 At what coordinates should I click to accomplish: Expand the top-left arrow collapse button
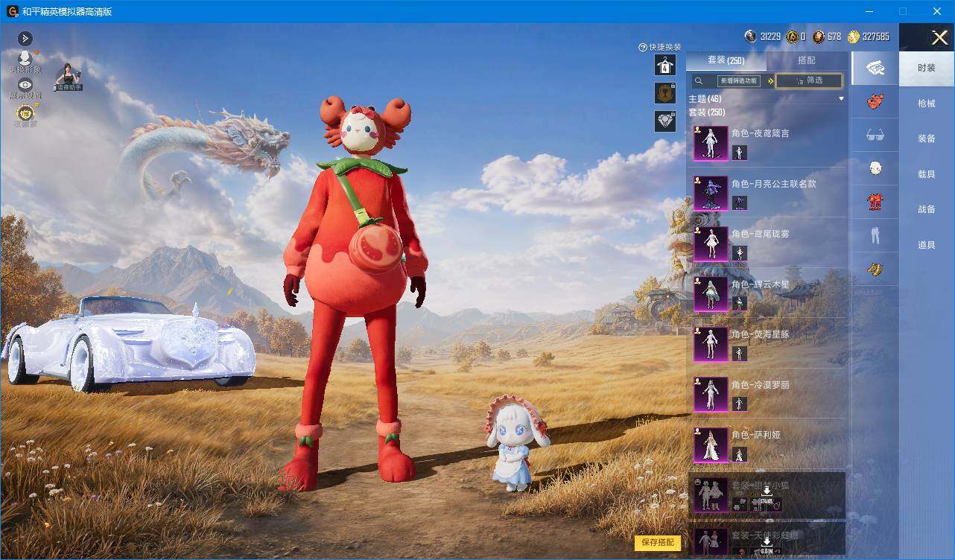coord(25,38)
